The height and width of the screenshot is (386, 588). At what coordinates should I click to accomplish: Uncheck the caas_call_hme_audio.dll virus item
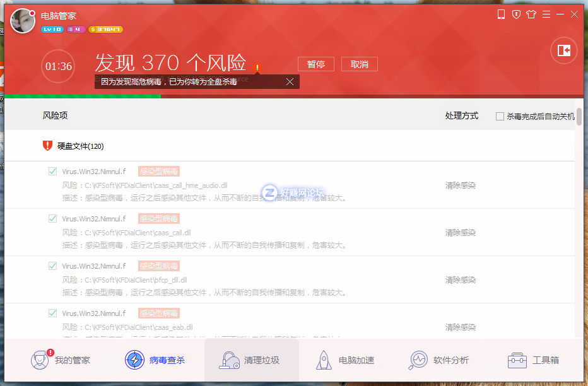(x=52, y=172)
